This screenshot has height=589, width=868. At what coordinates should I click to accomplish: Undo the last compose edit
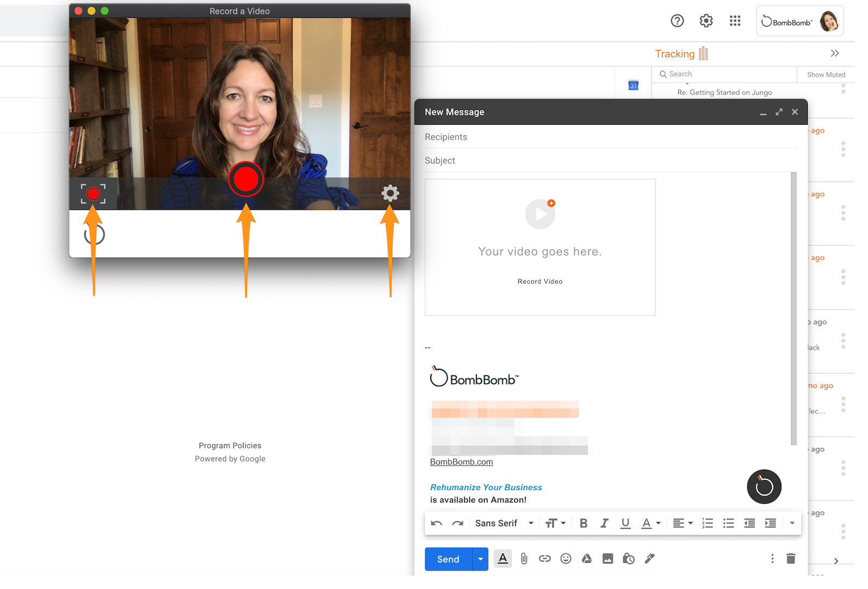(437, 523)
